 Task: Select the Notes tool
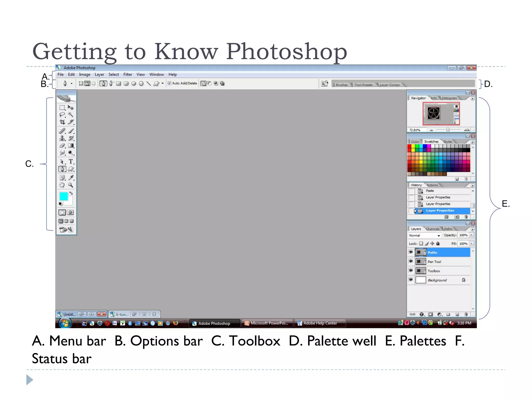coord(62,178)
